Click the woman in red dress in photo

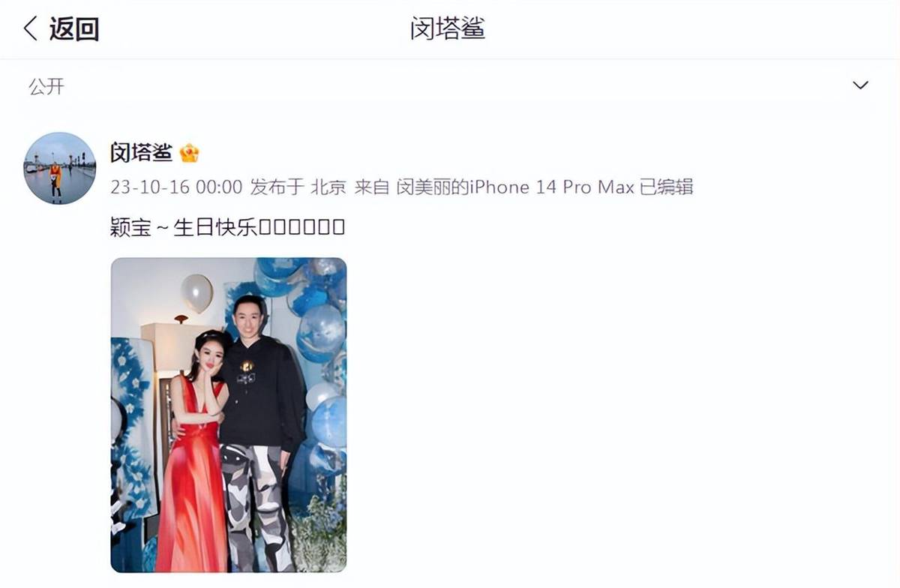[x=196, y=450]
